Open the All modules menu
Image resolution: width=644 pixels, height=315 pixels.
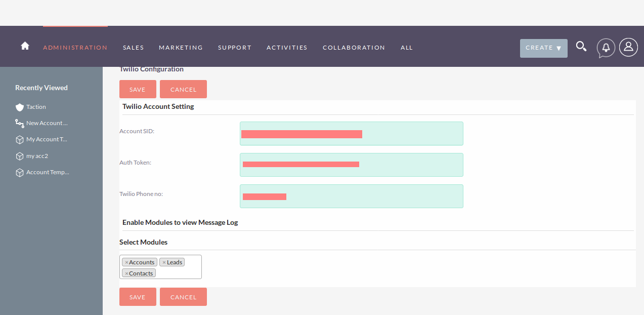(x=406, y=48)
